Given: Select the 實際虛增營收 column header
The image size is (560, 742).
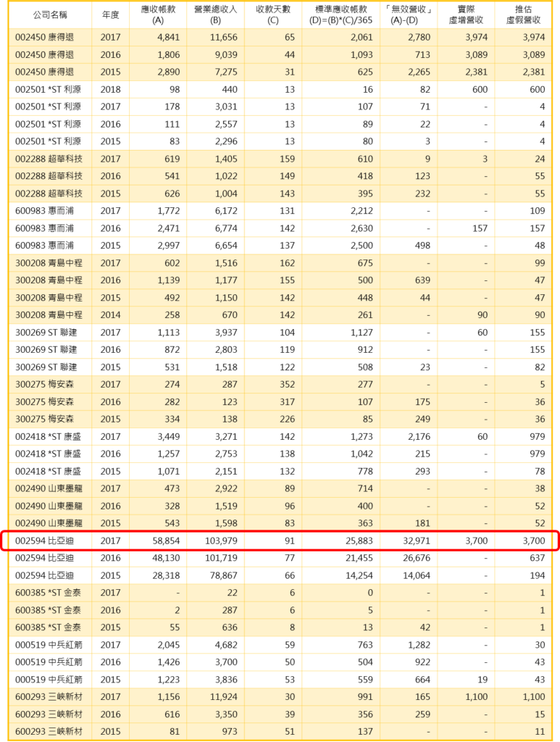Looking at the screenshot, I should coord(466,14).
